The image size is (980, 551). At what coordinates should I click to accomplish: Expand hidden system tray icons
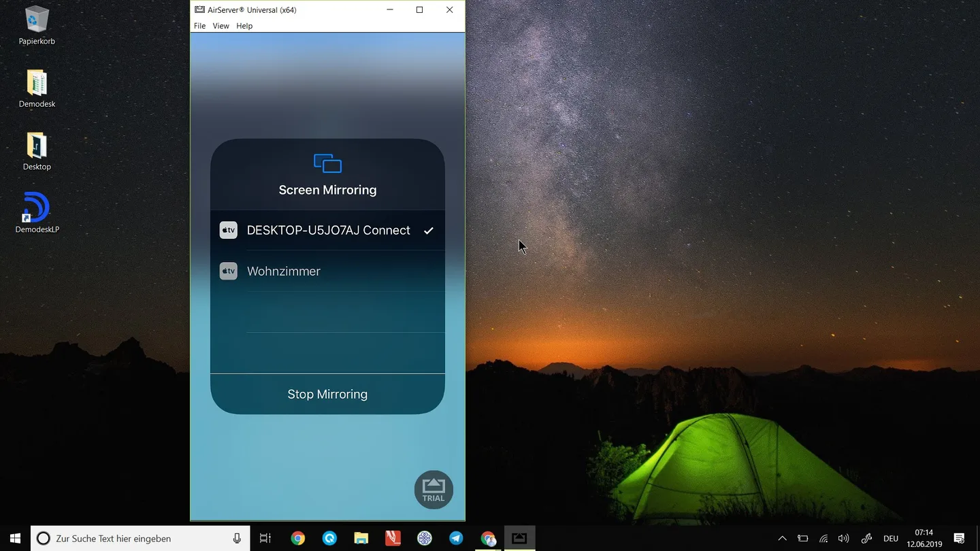tap(783, 538)
